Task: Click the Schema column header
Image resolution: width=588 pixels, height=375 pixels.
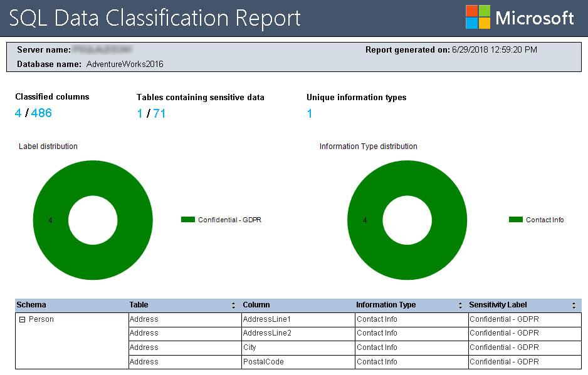Action: (x=31, y=305)
